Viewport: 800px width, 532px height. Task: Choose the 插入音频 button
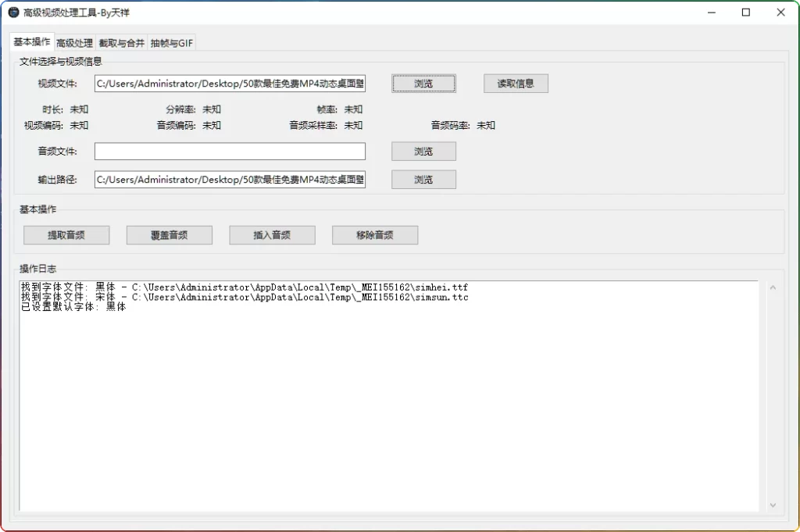272,235
